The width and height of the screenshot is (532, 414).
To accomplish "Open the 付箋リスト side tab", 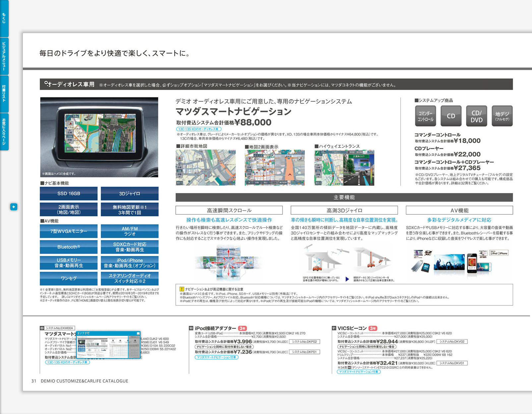I will [4, 94].
